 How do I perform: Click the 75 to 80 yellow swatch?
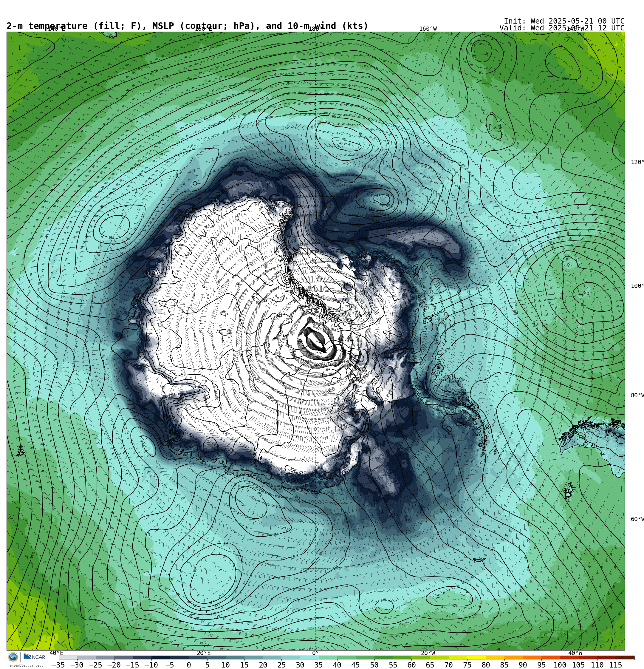coord(476,658)
